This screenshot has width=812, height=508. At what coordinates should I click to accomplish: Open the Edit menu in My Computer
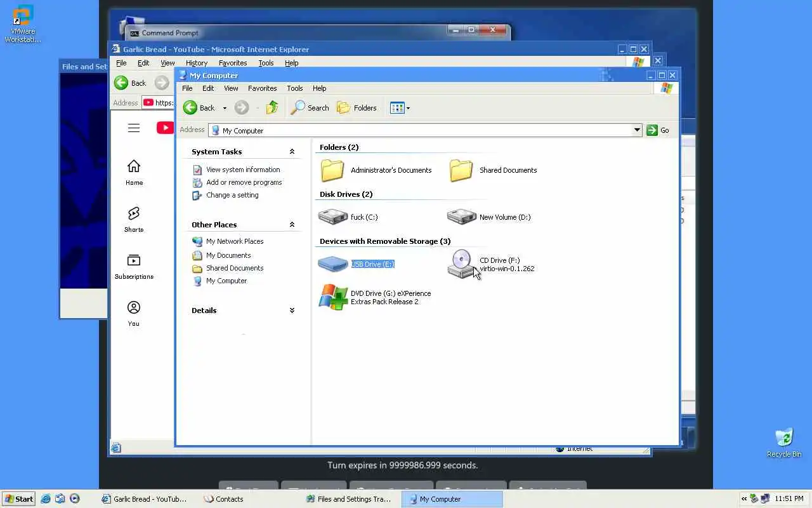(208, 88)
